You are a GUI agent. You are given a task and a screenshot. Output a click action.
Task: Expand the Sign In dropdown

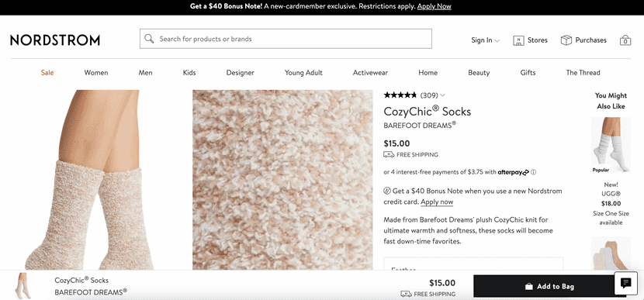tap(485, 40)
